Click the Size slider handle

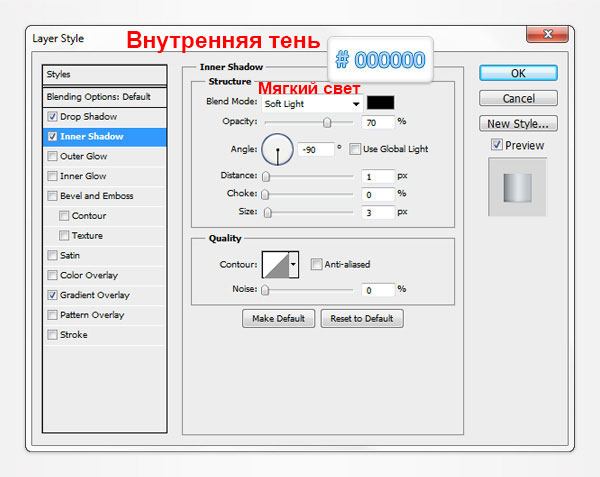click(x=268, y=213)
